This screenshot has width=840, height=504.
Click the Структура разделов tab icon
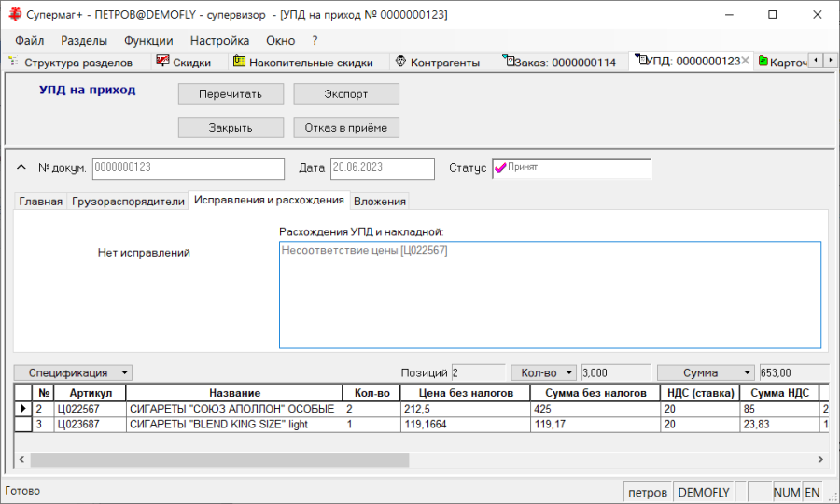point(14,63)
